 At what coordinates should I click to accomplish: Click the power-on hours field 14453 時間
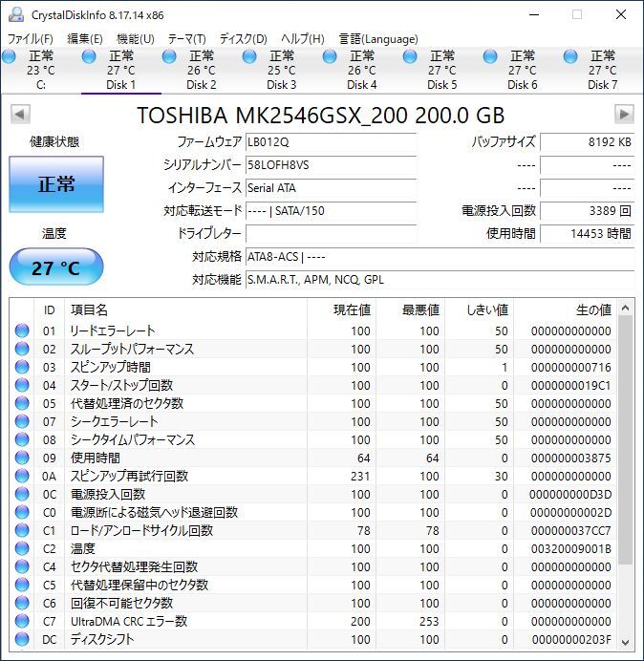coord(587,233)
